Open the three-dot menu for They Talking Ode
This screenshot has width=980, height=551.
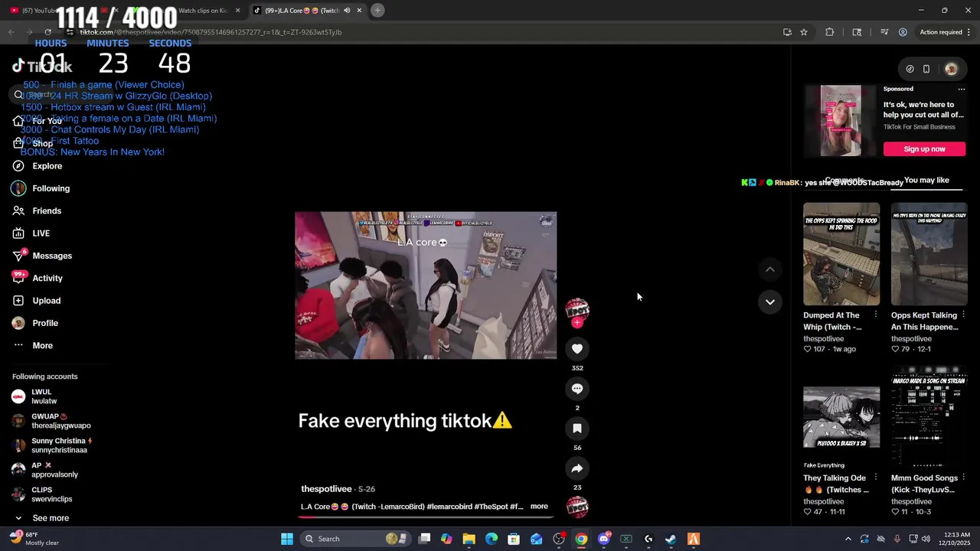tap(876, 478)
